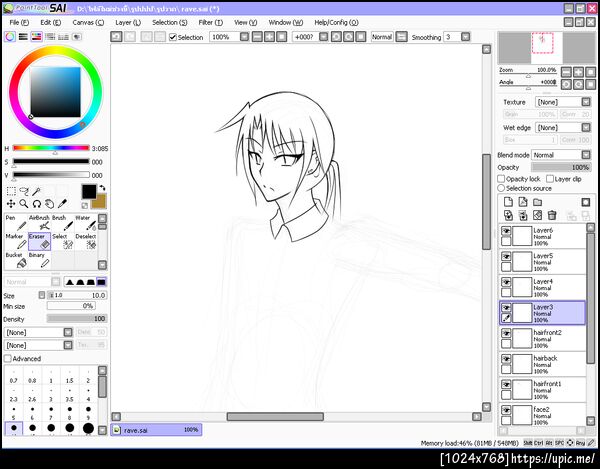Open the Canvas menu
The height and width of the screenshot is (469, 600).
click(88, 23)
